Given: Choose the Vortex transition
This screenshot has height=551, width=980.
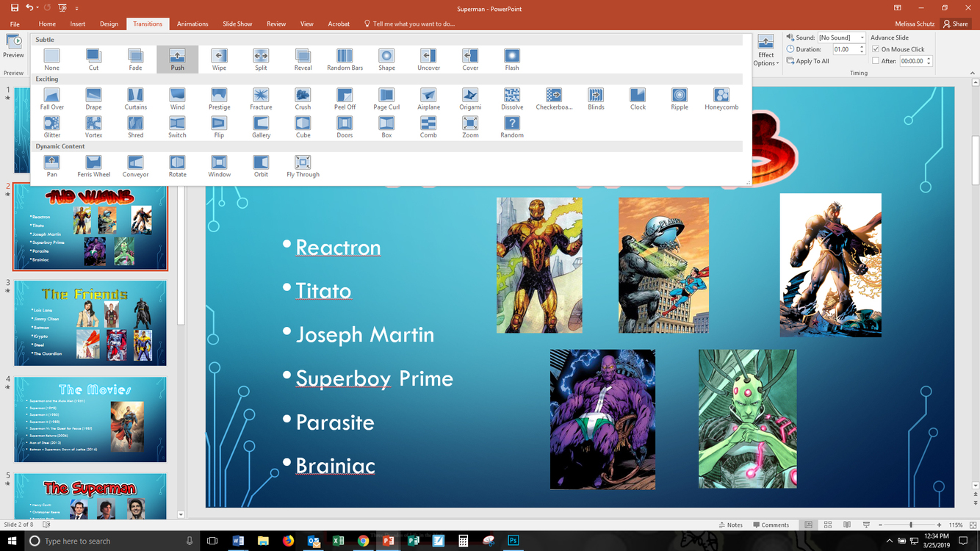Looking at the screenshot, I should 93,126.
